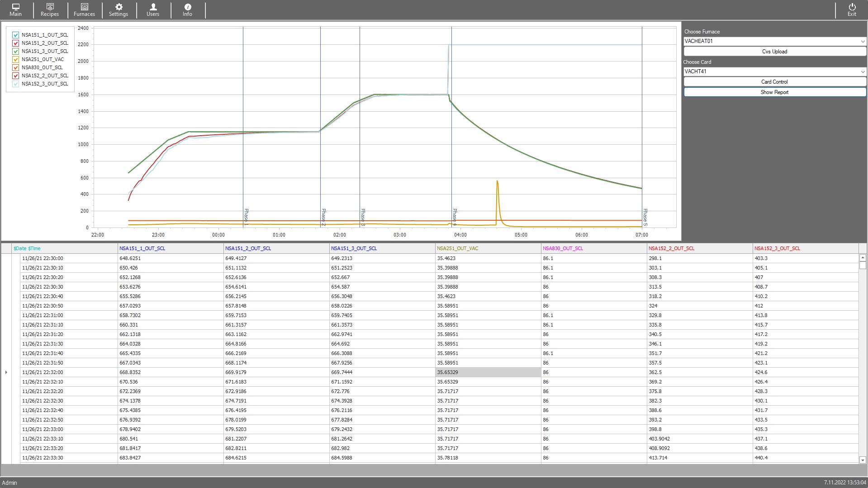Select cell value 440.4
Screen dimensions: 868x488
[x=806, y=458]
